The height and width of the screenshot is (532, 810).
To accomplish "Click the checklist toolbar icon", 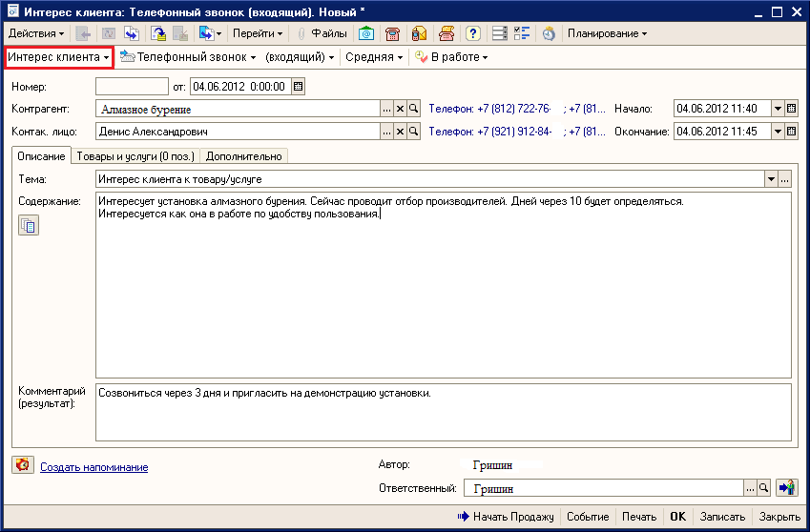I will tap(522, 33).
